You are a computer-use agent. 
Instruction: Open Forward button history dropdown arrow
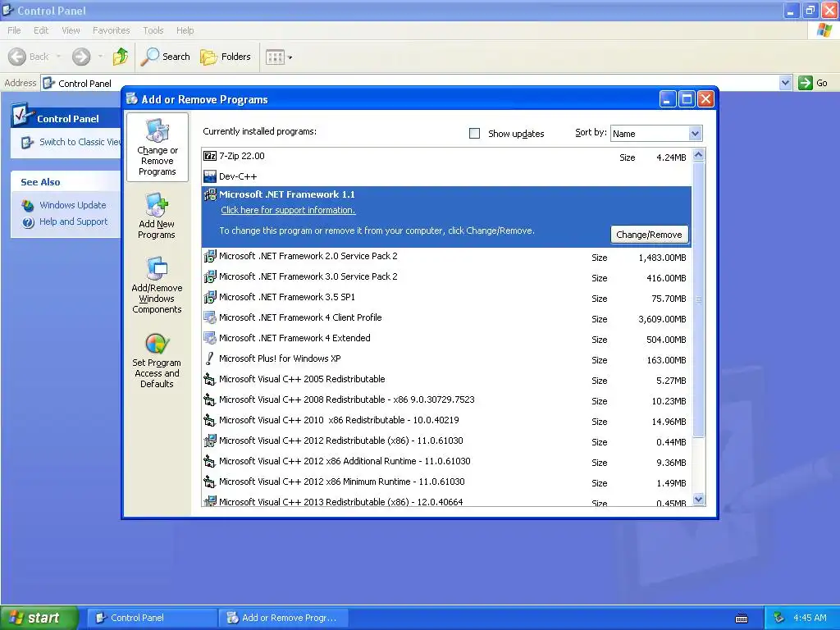click(100, 57)
